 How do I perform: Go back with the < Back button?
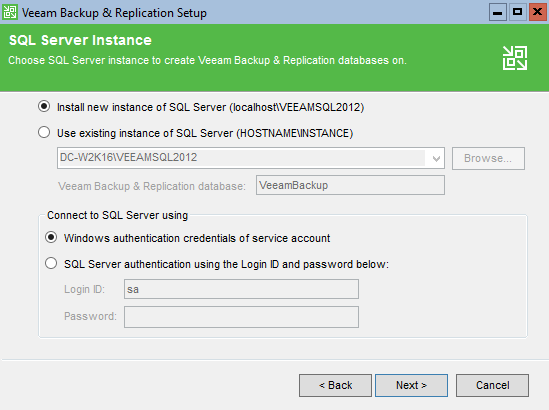point(335,385)
